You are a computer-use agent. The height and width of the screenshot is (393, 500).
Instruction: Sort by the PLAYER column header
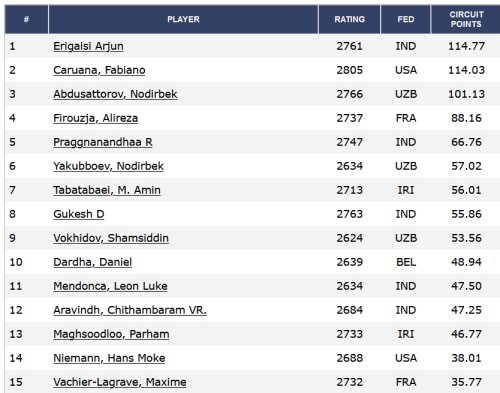183,19
